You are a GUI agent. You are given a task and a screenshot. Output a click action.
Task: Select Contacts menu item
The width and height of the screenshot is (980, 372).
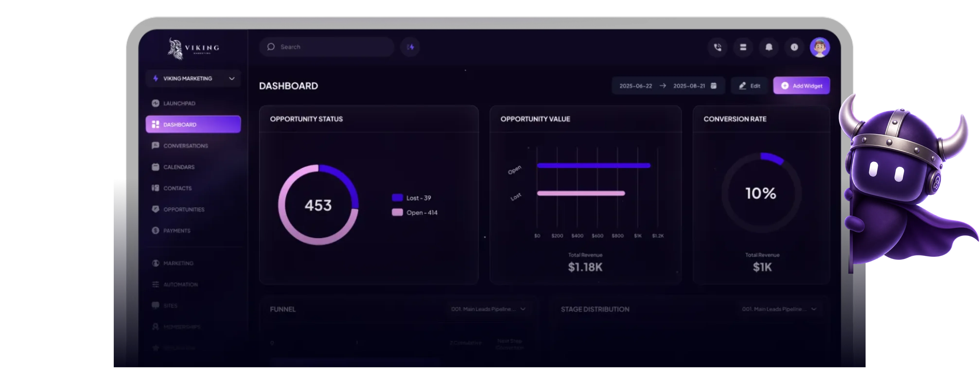coord(193,188)
